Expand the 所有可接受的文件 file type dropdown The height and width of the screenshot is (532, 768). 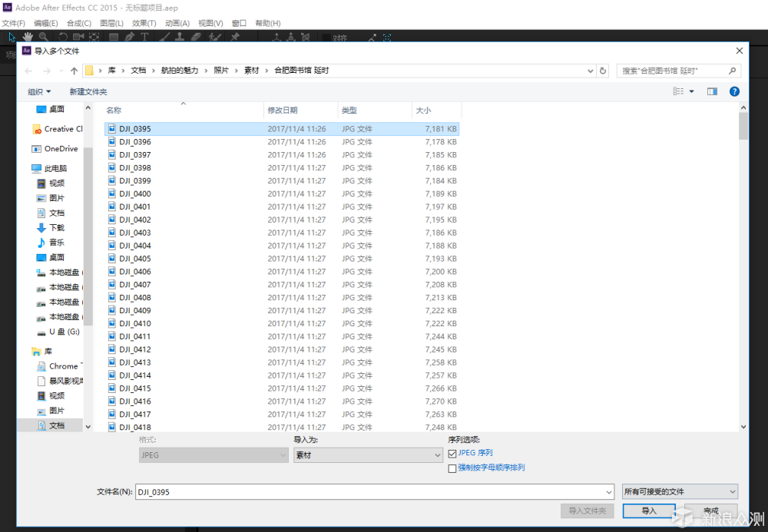(680, 491)
